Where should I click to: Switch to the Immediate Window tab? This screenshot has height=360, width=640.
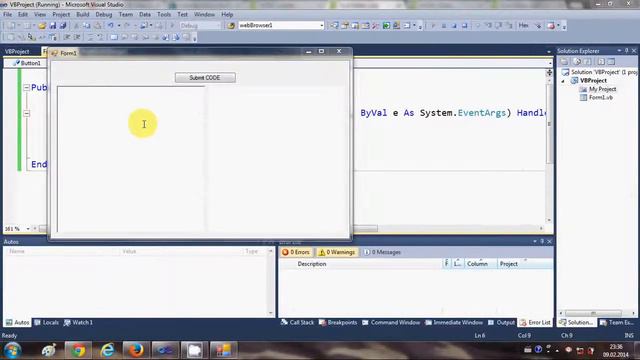[454, 322]
